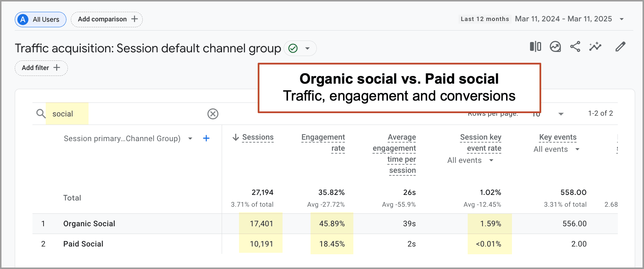Click the Last 12 months label

(x=485, y=19)
